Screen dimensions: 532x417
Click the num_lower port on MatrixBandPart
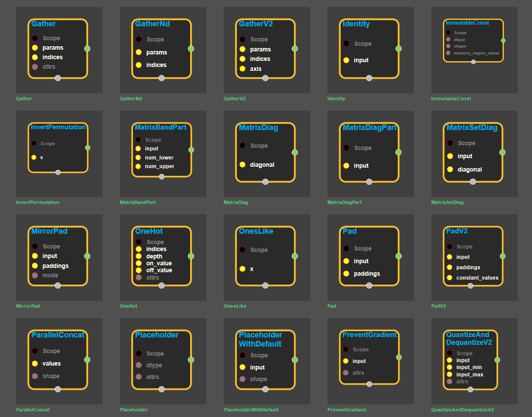[138, 157]
